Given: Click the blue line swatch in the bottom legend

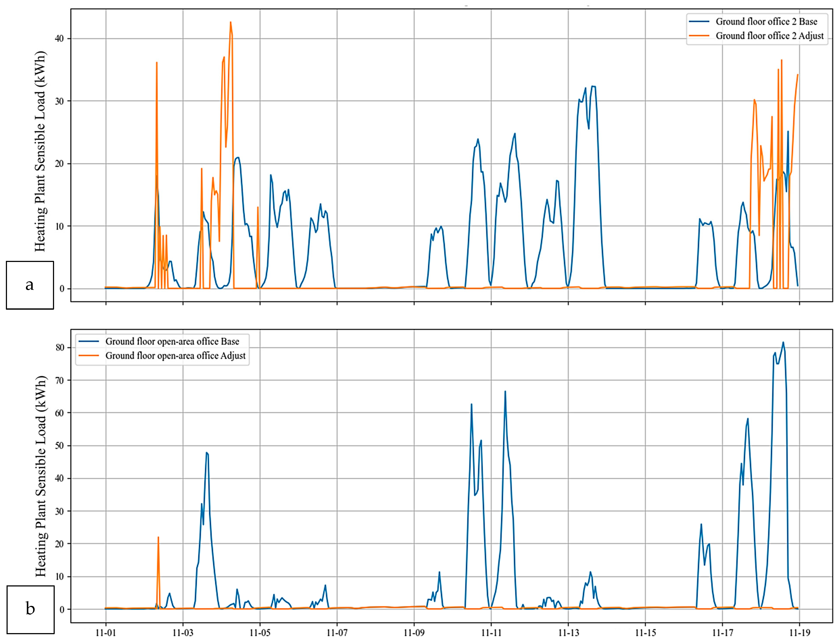Looking at the screenshot, I should point(88,341).
